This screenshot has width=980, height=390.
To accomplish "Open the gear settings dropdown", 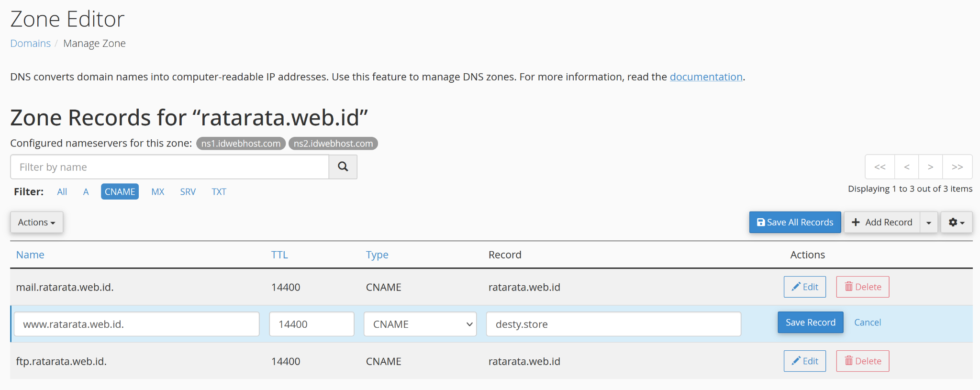I will point(957,223).
